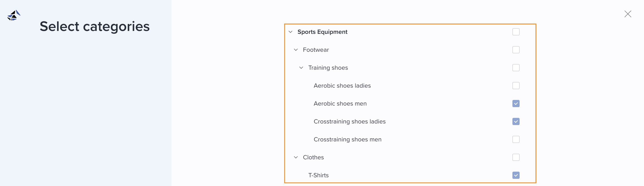Uncheck Crosstraining shoes ladies
644x186 pixels.
[x=516, y=121]
